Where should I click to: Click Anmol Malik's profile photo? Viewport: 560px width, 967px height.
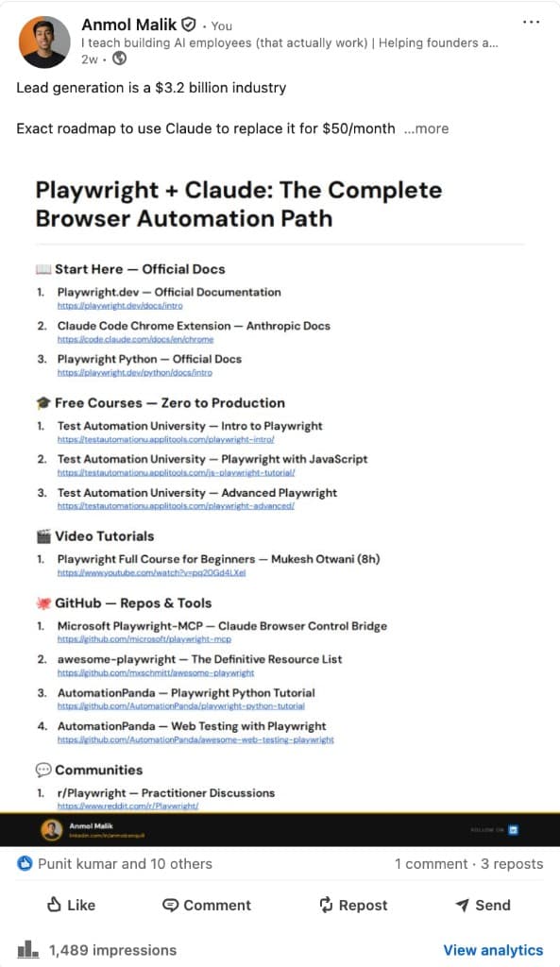click(44, 42)
